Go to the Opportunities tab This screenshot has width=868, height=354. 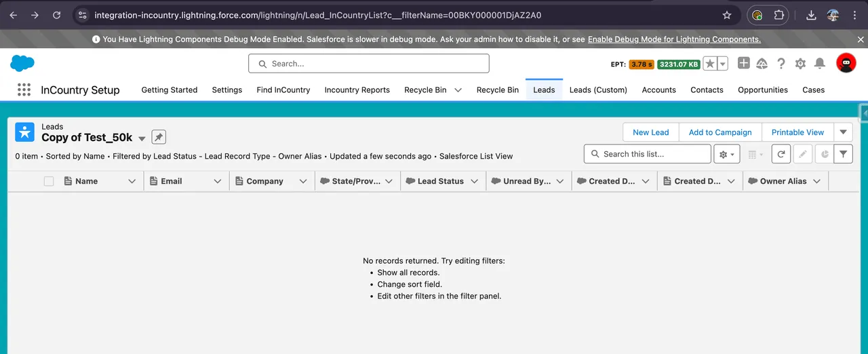pos(762,90)
